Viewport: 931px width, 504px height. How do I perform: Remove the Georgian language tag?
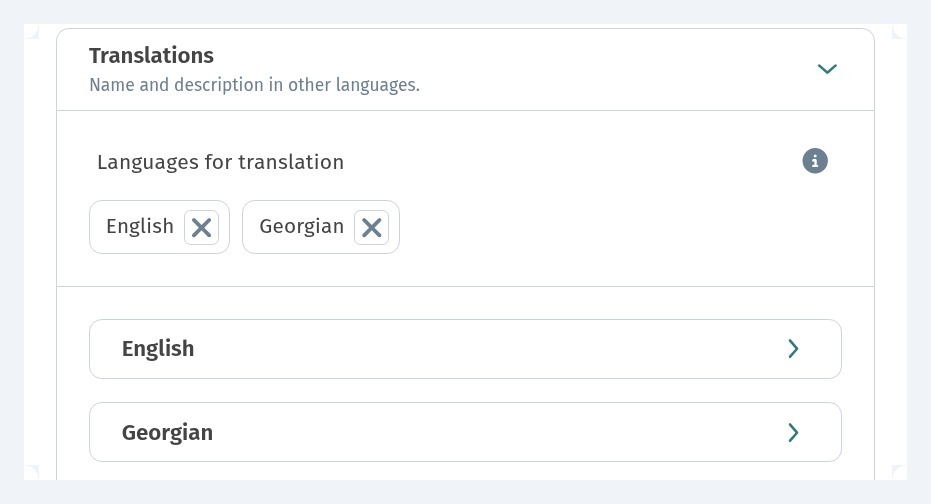pos(372,227)
